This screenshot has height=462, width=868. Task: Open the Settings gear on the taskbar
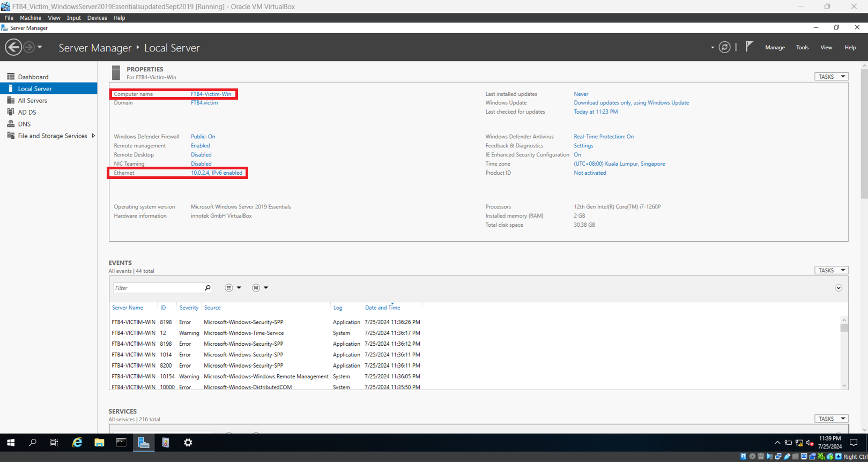coord(188,442)
